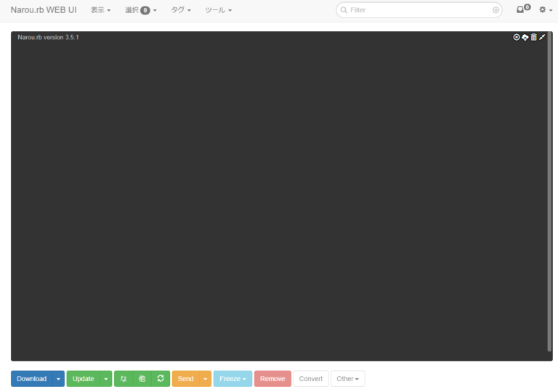Open the Other dropdown menu
This screenshot has height=392, width=558.
click(347, 379)
